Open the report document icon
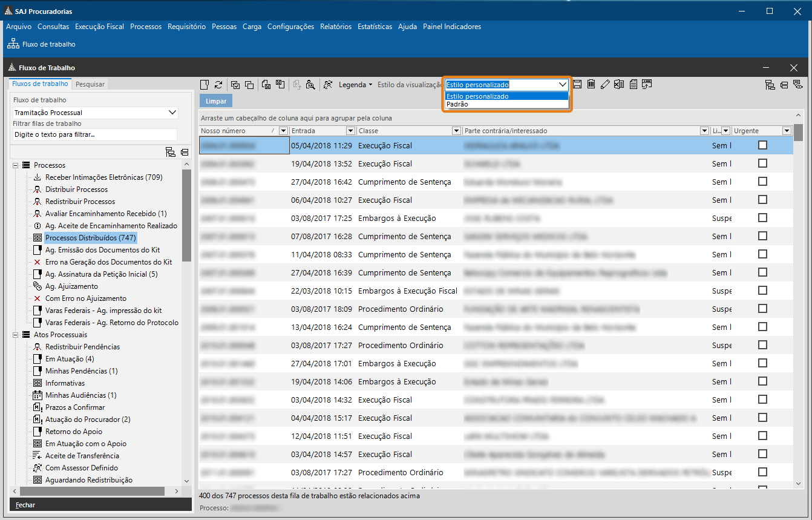Screen dimensions: 812x520 pyautogui.click(x=633, y=84)
